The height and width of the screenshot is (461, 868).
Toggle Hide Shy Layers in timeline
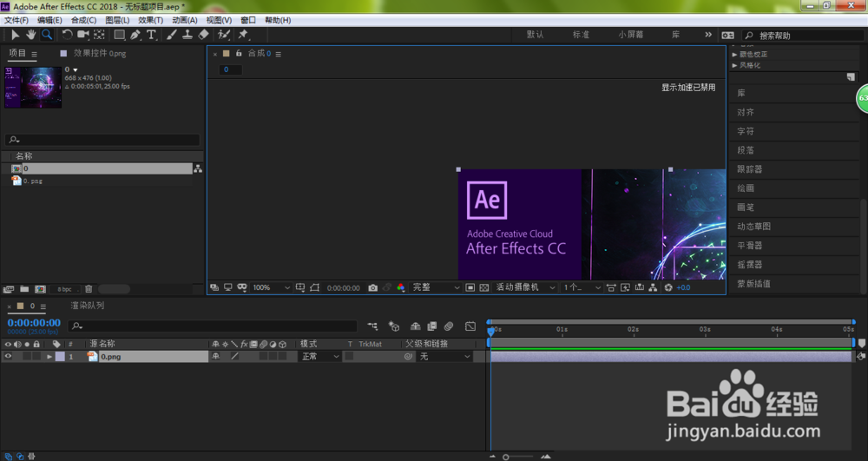pyautogui.click(x=416, y=326)
